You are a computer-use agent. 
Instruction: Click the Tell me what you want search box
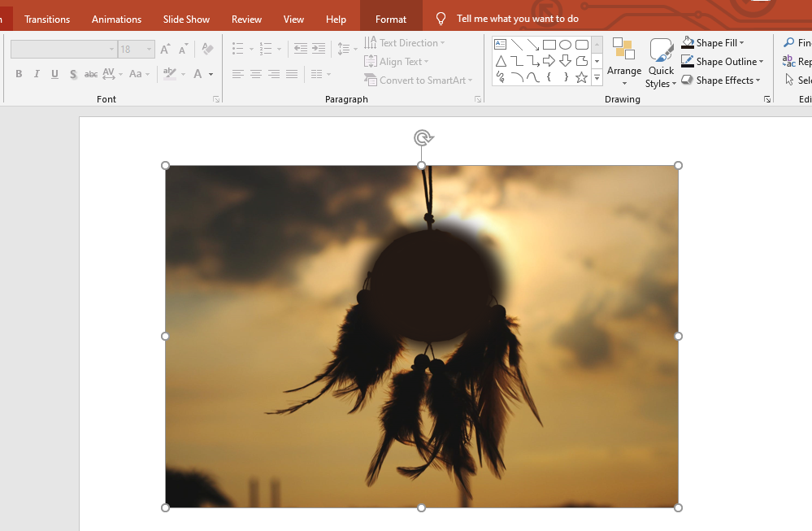(x=517, y=19)
